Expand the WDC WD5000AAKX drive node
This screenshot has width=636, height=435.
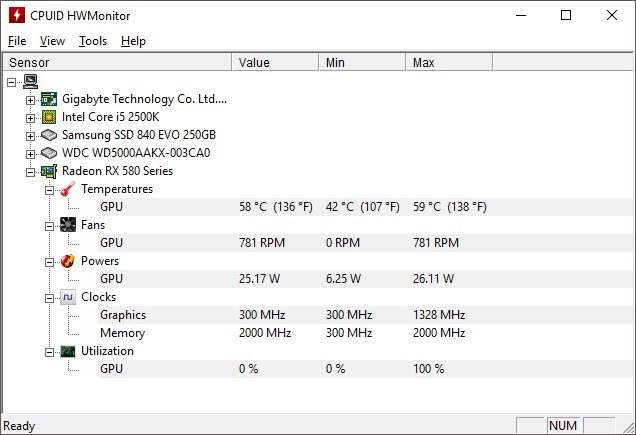point(30,153)
